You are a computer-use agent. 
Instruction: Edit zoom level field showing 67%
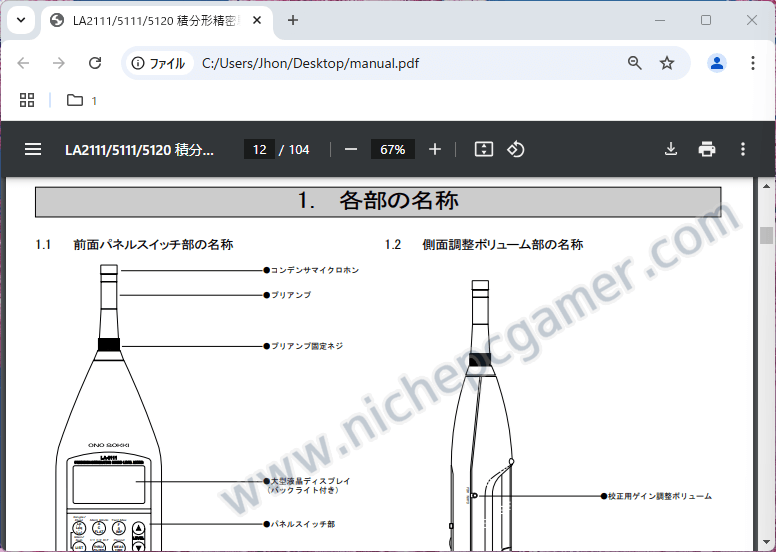(x=392, y=150)
